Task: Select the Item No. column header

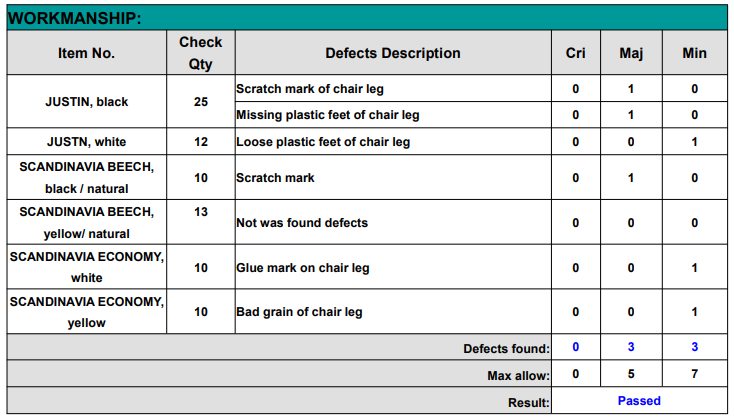Action: 87,53
